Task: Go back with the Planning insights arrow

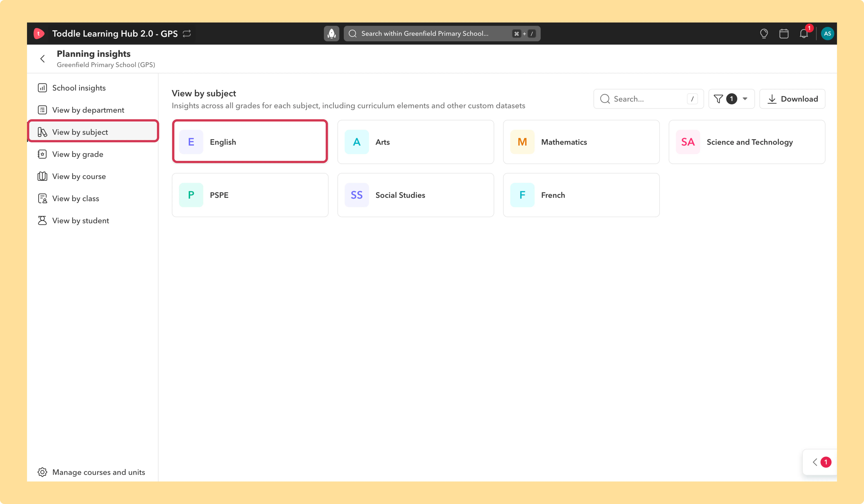Action: tap(42, 59)
